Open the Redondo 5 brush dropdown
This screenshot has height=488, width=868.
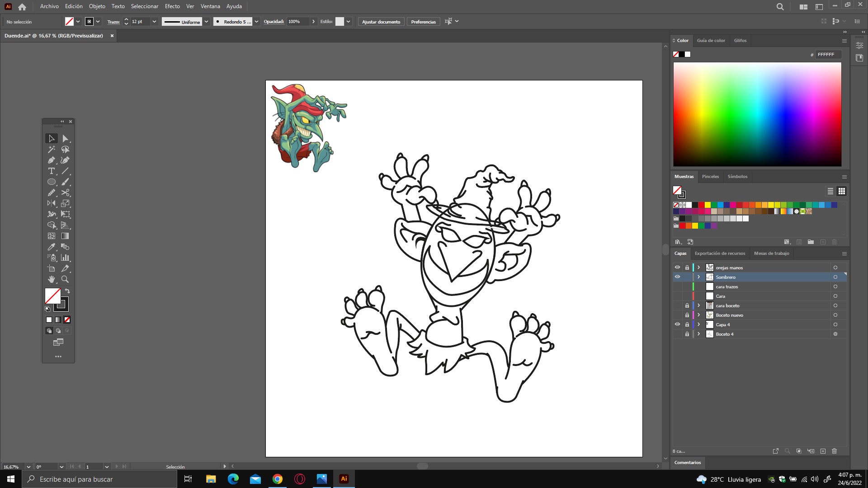(257, 22)
